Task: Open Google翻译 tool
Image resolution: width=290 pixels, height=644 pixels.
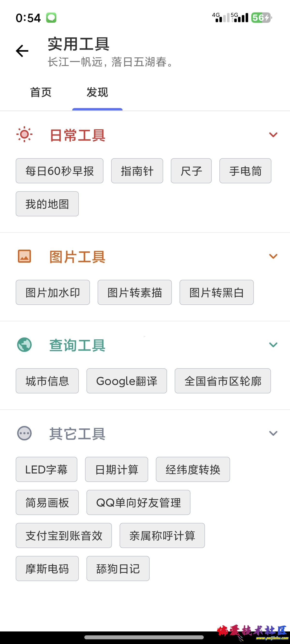Action: [127, 381]
